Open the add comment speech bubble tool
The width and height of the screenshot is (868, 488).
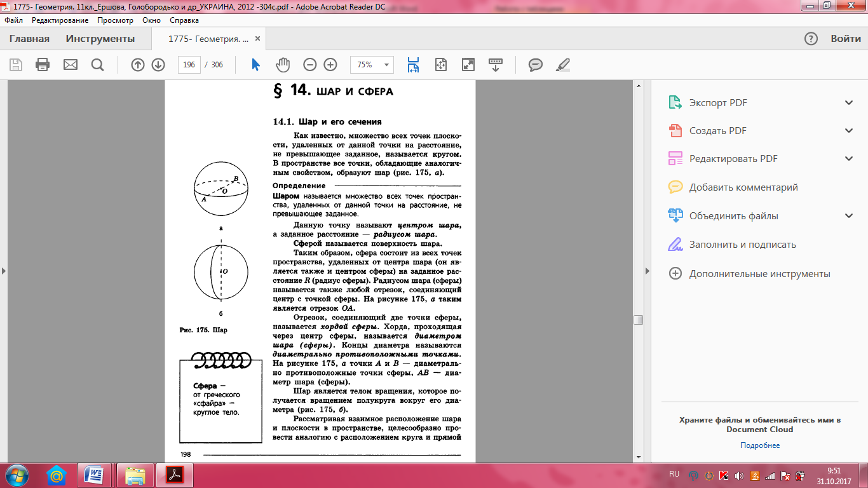click(536, 65)
